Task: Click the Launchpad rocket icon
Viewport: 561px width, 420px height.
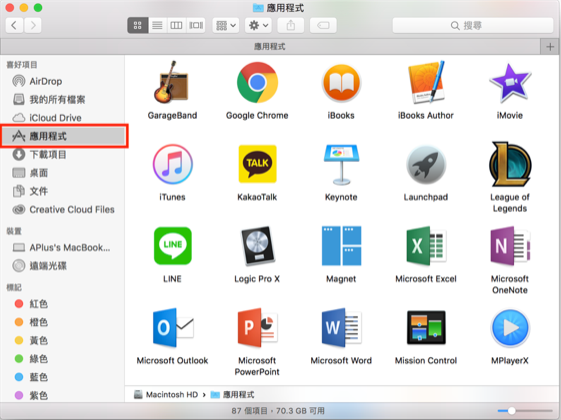Action: (426, 165)
